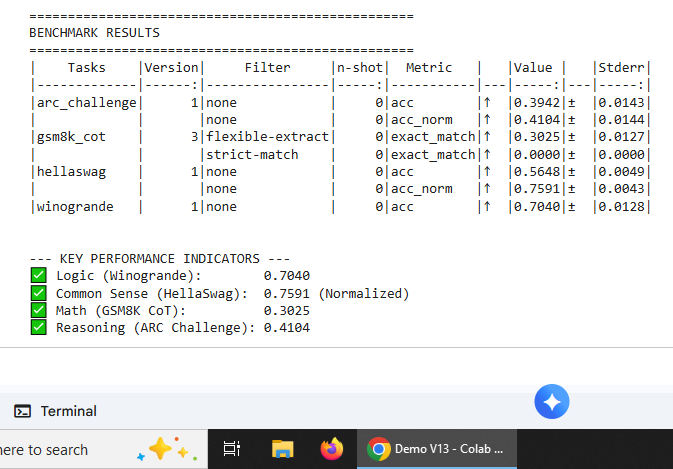Click the 'gsm8k_cot' task name
Viewport: 673px width, 469px height.
(x=71, y=137)
